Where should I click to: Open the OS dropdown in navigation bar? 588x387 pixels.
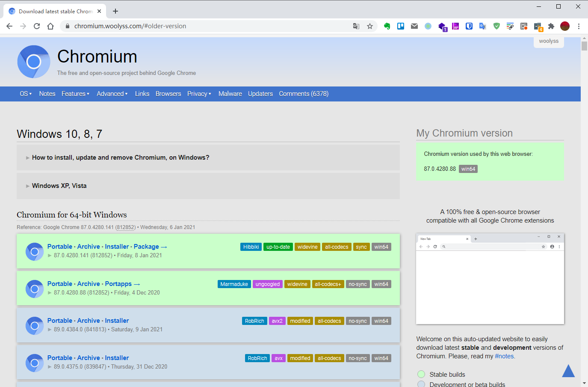[x=26, y=94]
